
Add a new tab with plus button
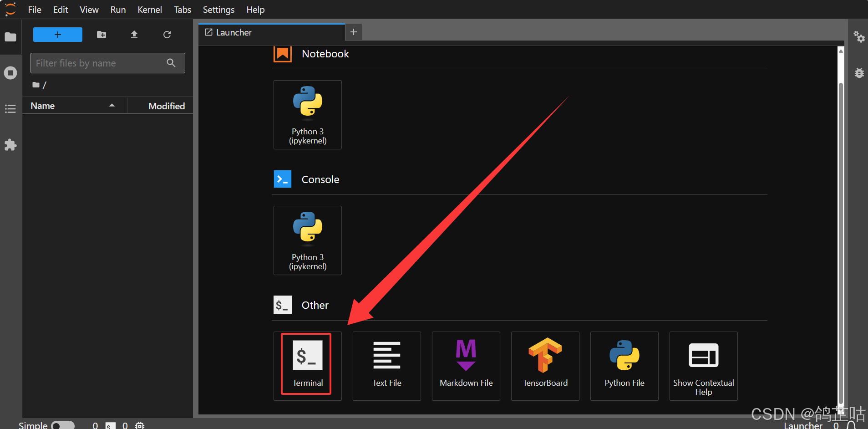click(354, 32)
